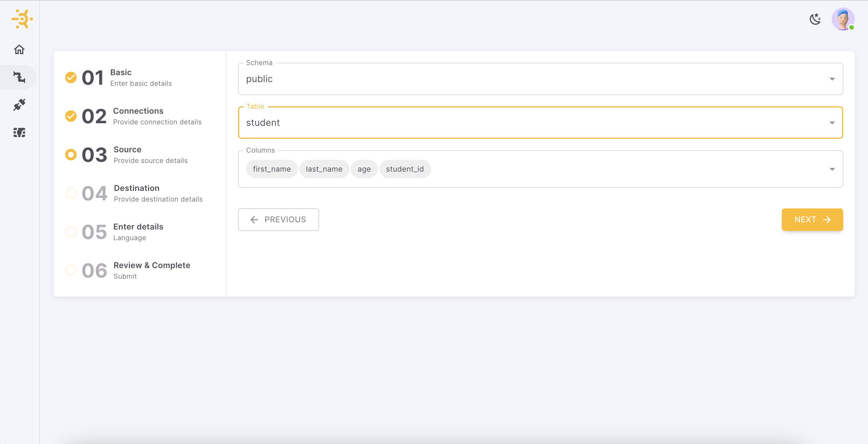Toggle dark mode moon icon

[x=815, y=19]
